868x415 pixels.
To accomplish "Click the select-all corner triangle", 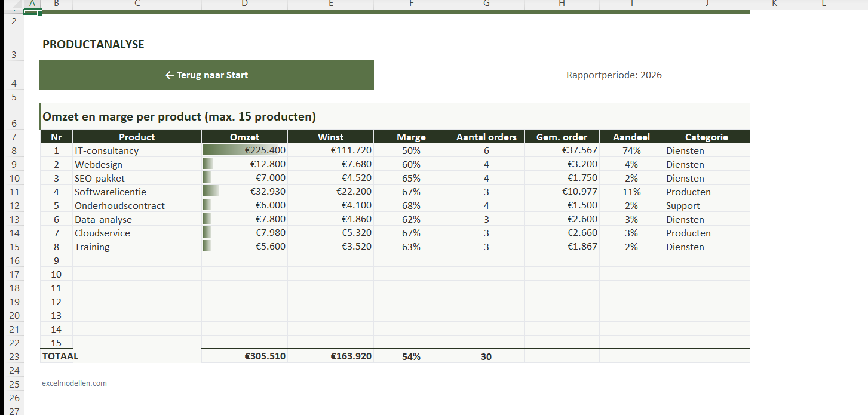I will click(12, 4).
